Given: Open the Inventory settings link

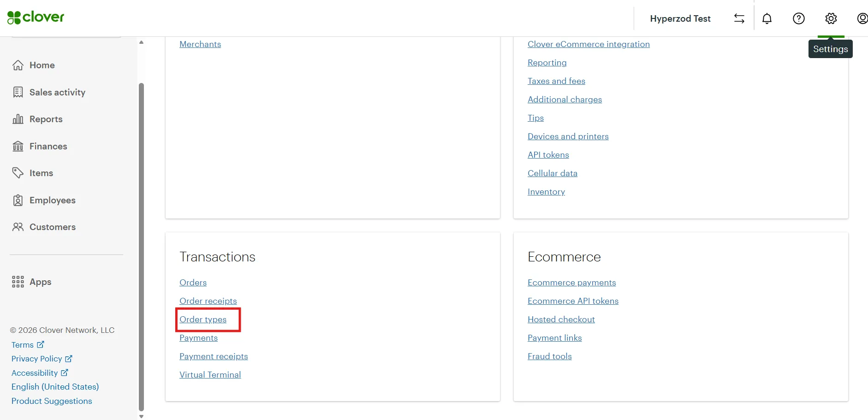Looking at the screenshot, I should (546, 192).
